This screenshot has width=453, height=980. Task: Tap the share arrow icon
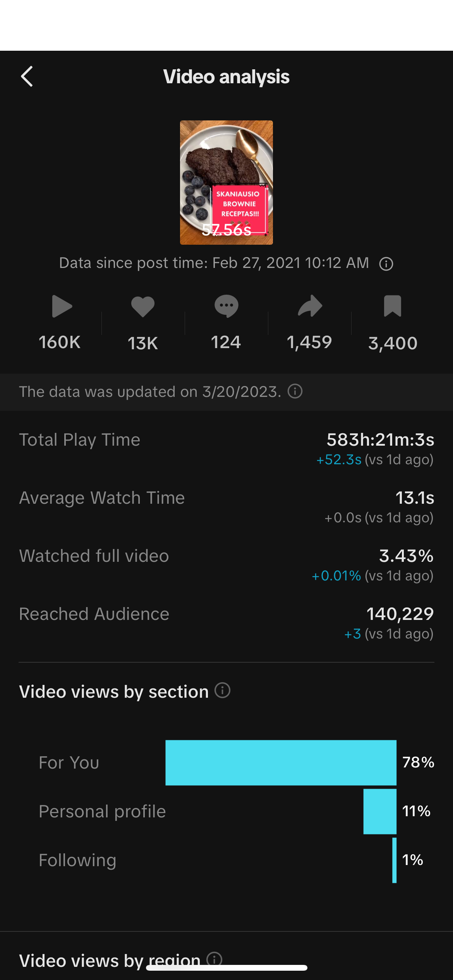click(310, 306)
